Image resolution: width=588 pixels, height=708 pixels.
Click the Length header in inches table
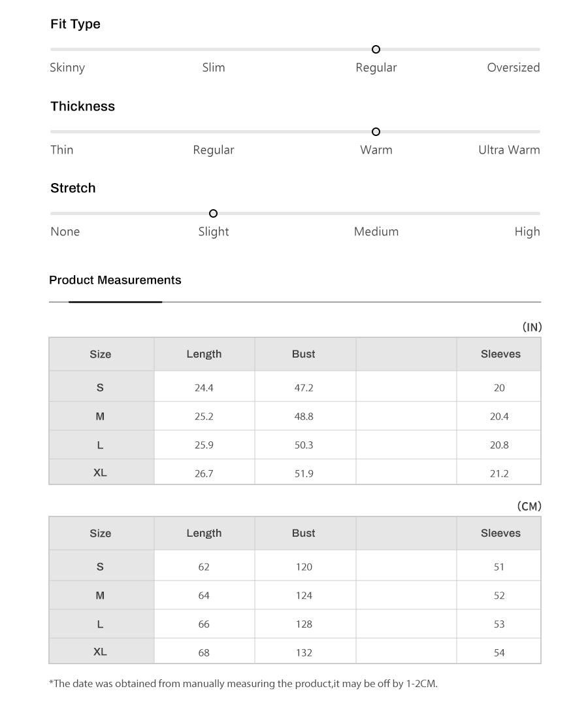click(x=204, y=354)
